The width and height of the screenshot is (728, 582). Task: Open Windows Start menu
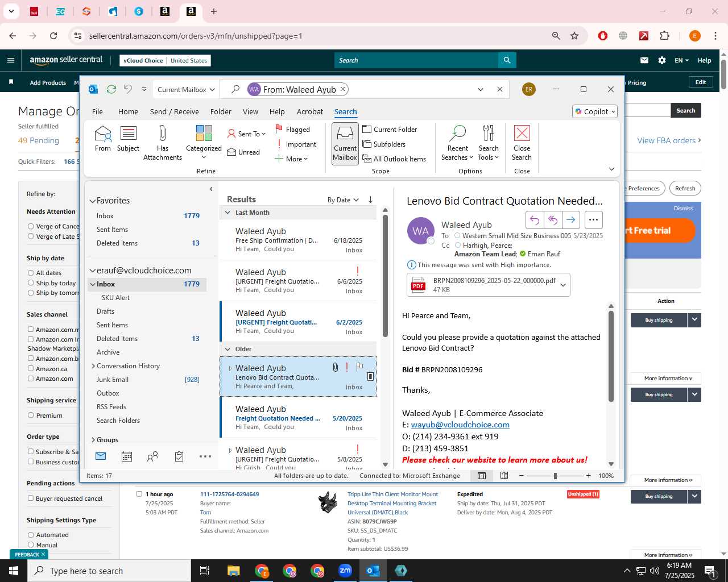point(14,571)
